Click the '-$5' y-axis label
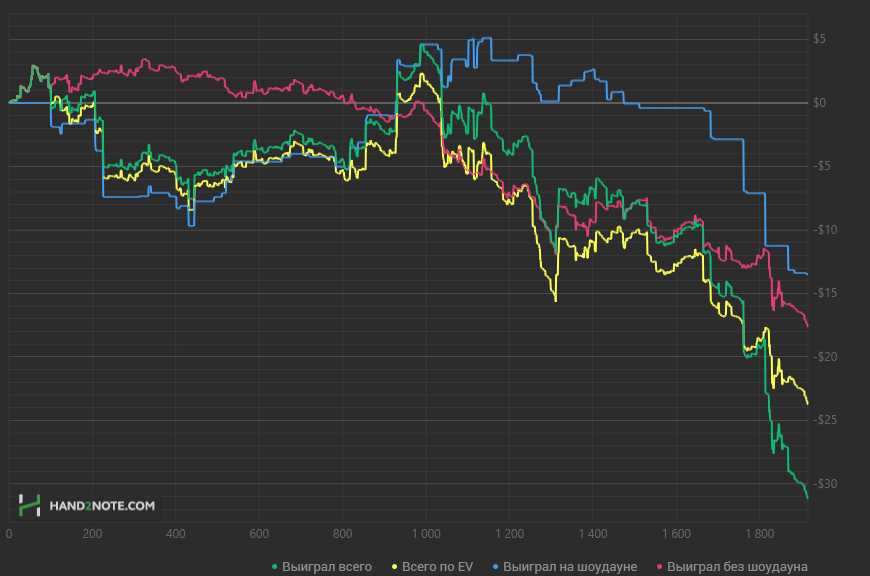 coord(822,166)
